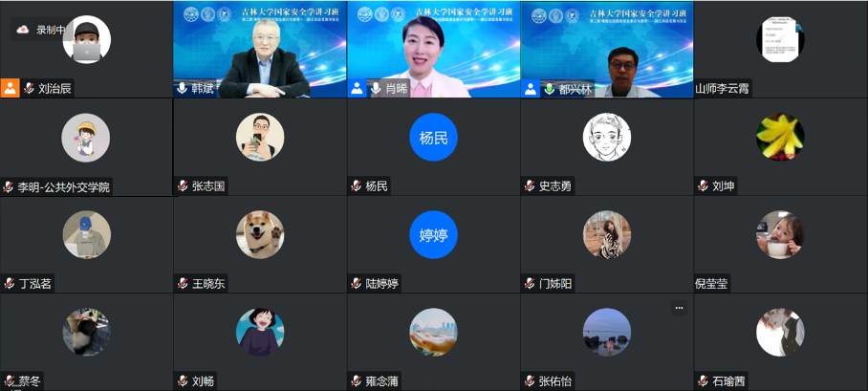Screen dimensions: 868x391
Task: Click the muted mic icon beside 王晓东
Action: click(x=183, y=284)
